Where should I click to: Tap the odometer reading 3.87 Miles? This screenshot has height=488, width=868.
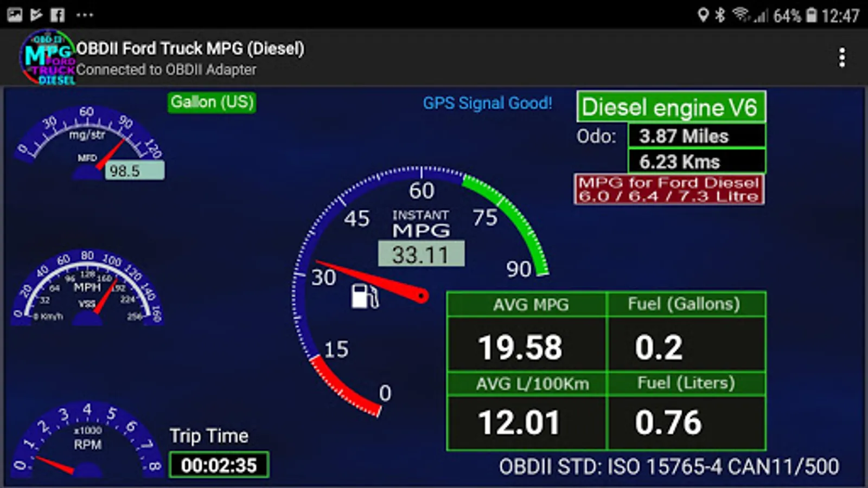(x=697, y=136)
